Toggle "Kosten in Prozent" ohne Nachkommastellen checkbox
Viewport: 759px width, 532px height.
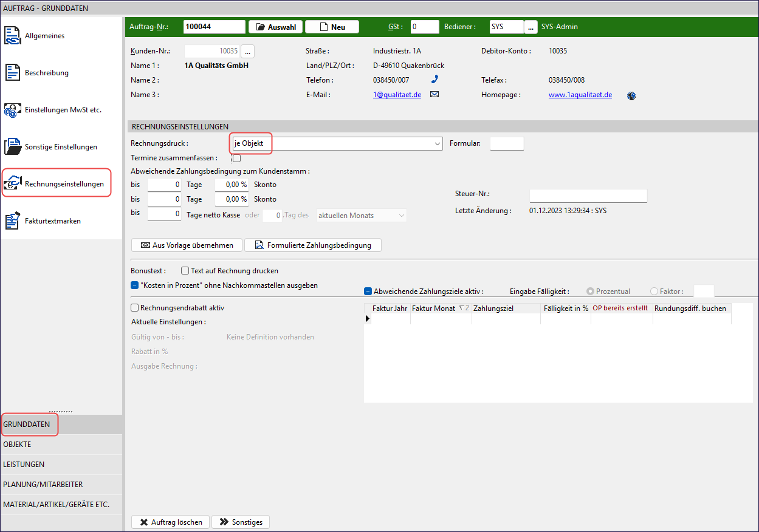(135, 285)
